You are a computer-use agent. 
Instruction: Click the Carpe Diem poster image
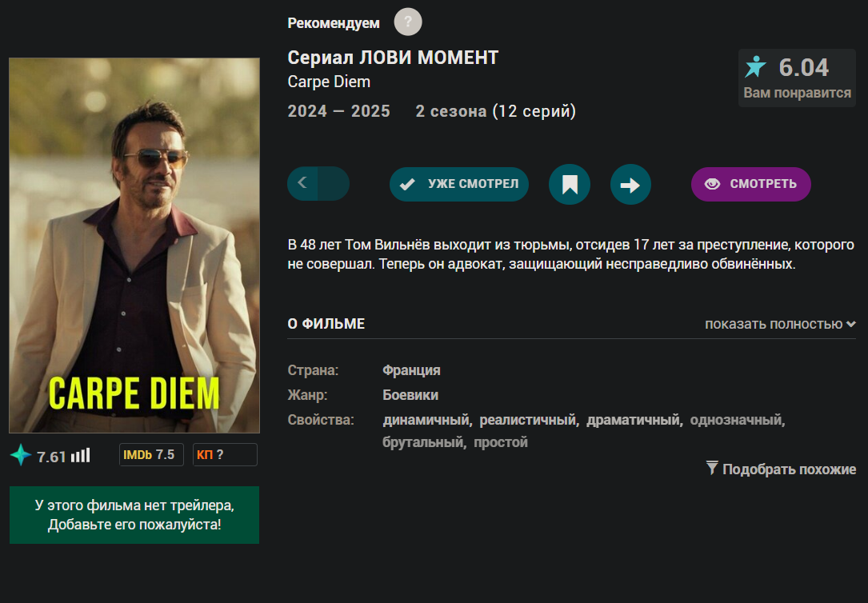point(134,245)
